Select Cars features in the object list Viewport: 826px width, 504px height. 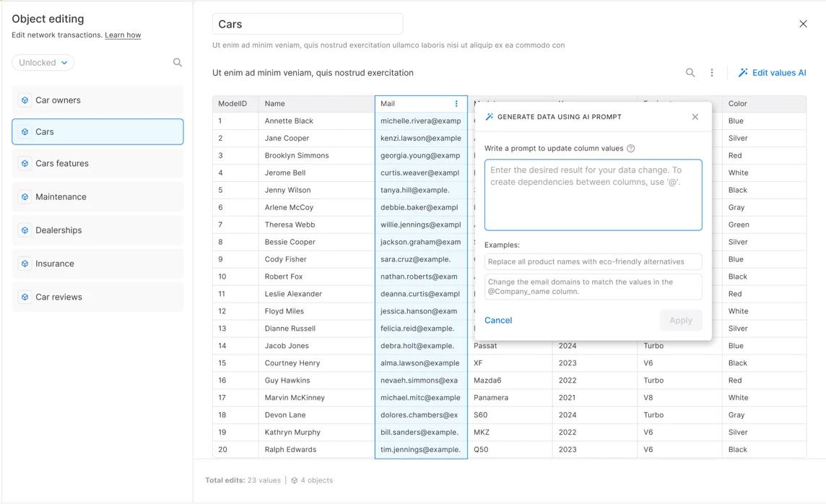(97, 163)
